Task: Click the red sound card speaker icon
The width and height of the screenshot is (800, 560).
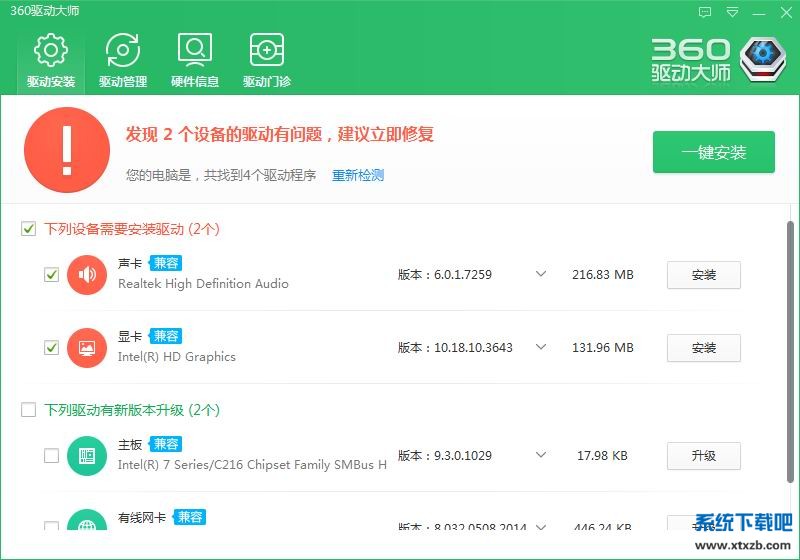Action: point(87,274)
